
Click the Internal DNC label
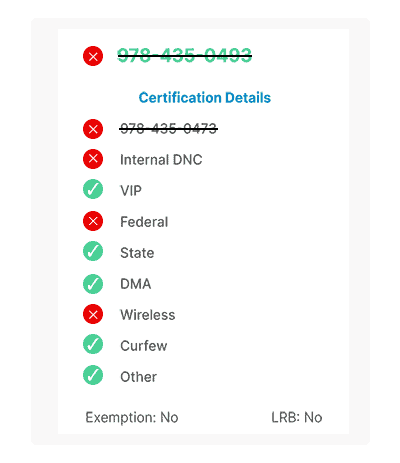(x=161, y=160)
